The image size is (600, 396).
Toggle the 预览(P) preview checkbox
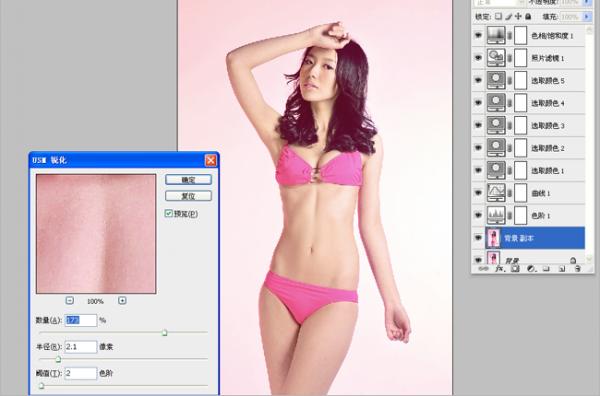(x=168, y=213)
